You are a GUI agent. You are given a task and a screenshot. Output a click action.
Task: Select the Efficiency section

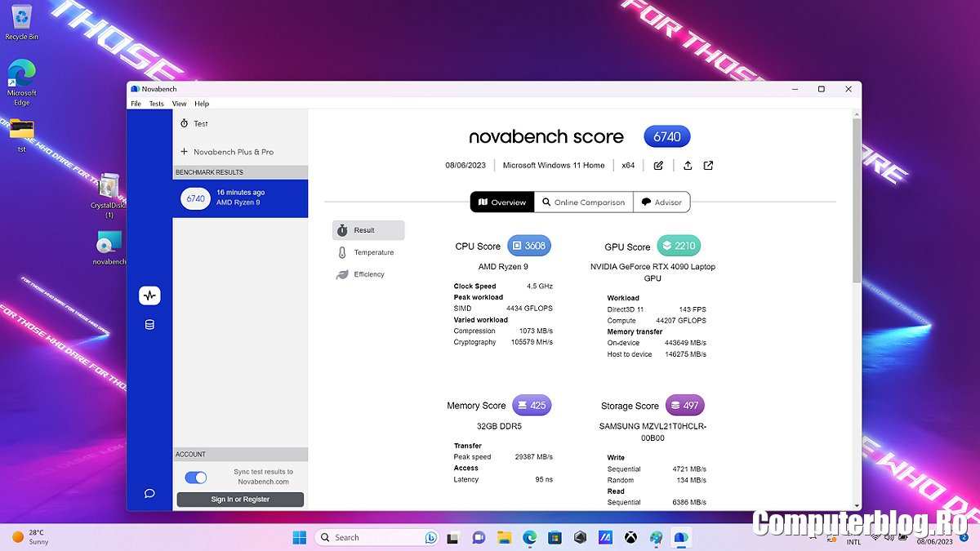pos(367,275)
